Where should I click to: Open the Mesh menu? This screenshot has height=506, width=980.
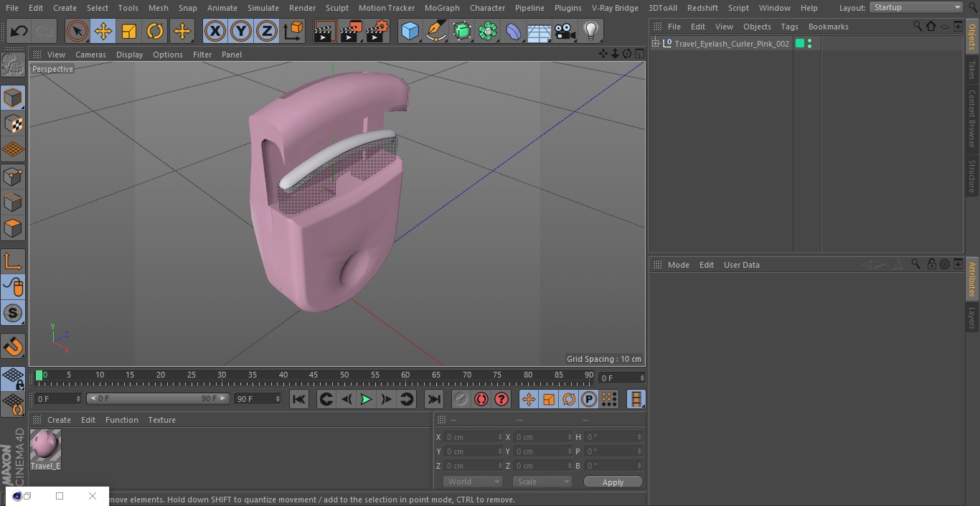click(x=159, y=8)
